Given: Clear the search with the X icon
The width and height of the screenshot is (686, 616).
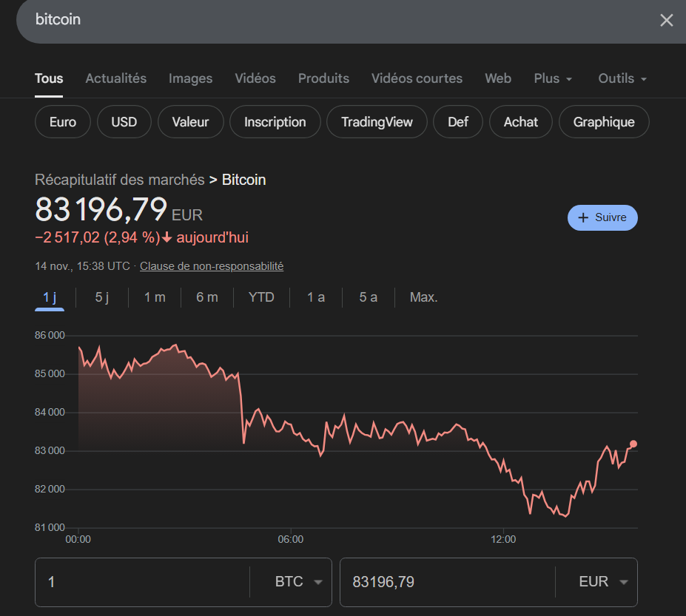Looking at the screenshot, I should point(666,20).
